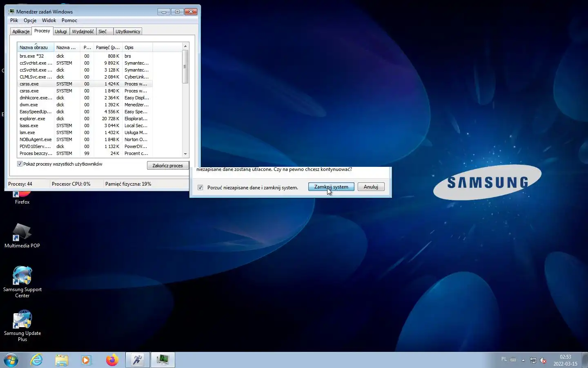The width and height of the screenshot is (588, 368).
Task: Click the Anuluj button in dialog
Action: (x=371, y=187)
